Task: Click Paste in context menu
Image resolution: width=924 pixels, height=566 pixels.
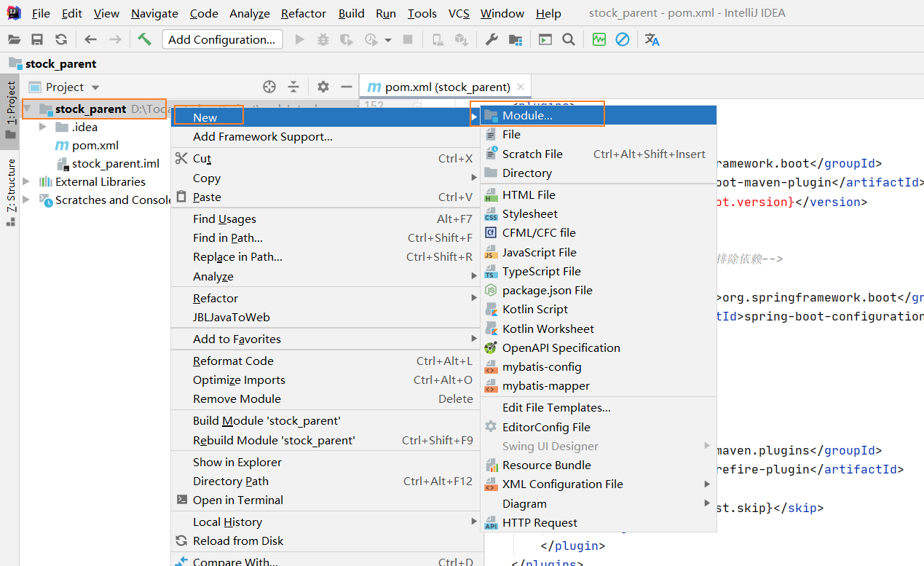Action: (325, 197)
